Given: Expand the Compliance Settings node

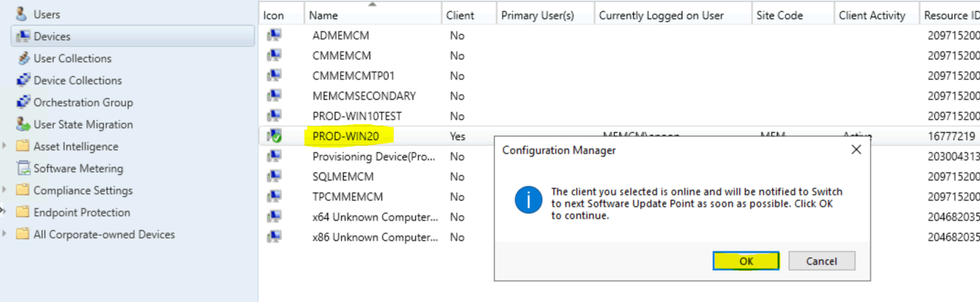Looking at the screenshot, I should (4, 190).
